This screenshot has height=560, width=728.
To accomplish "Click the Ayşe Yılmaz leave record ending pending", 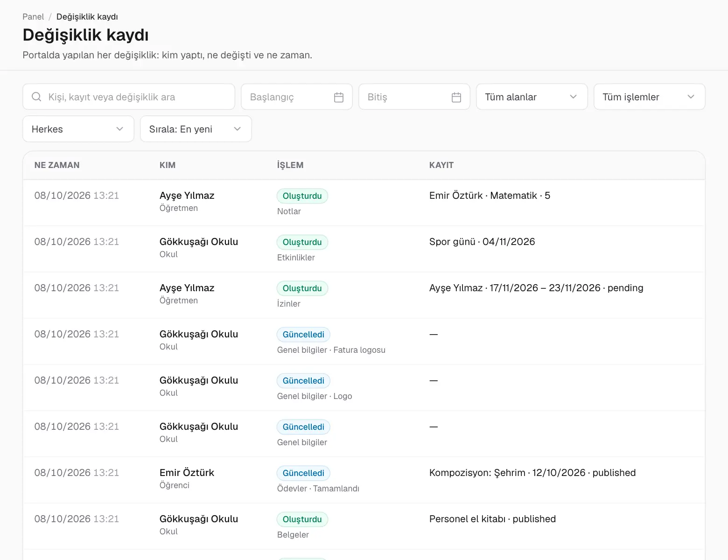I will point(536,288).
